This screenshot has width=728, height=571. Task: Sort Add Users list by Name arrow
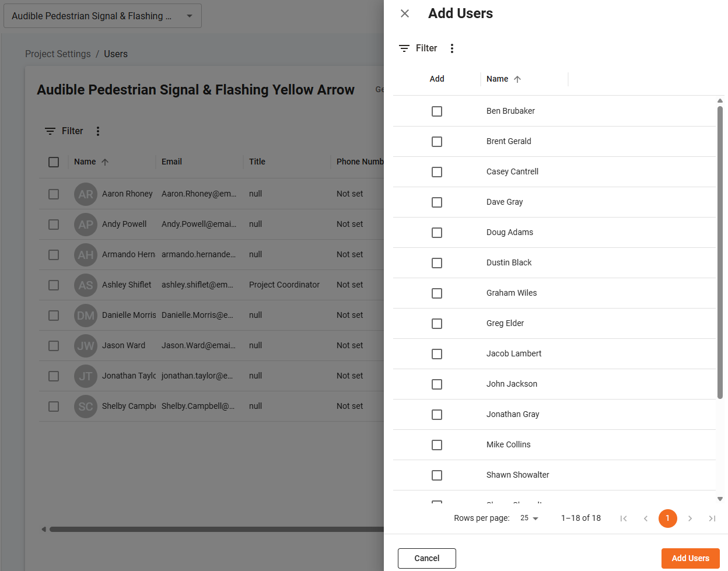(x=517, y=79)
